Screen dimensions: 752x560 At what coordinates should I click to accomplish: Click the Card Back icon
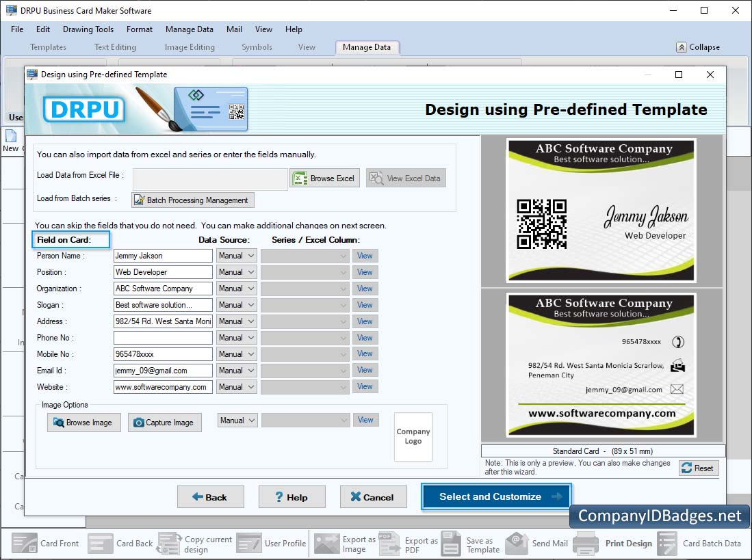(x=101, y=543)
